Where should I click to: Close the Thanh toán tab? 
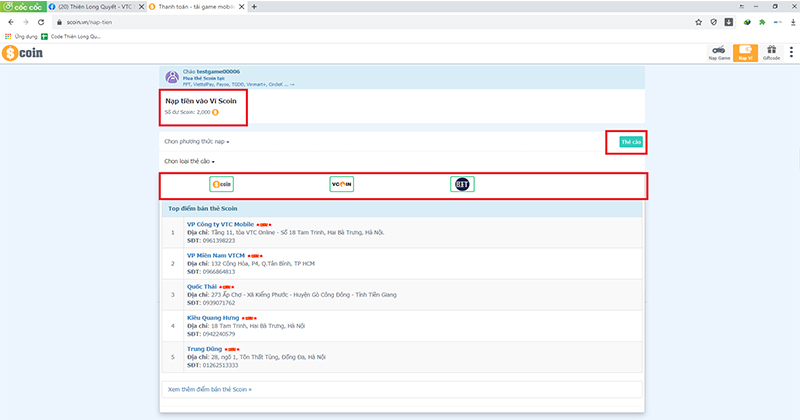point(241,7)
